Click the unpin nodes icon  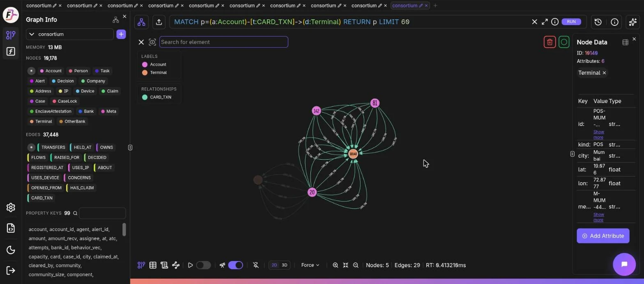coord(256,265)
